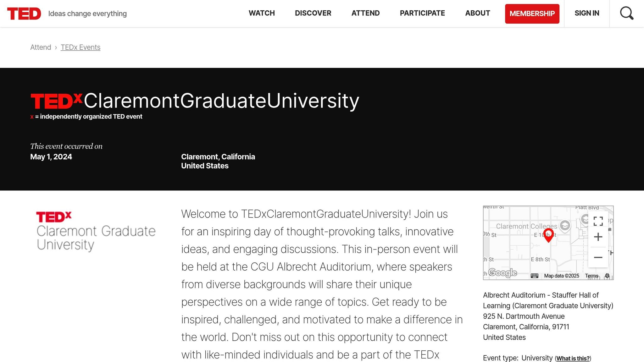Zoom out on the map with the minus icon
Image resolution: width=644 pixels, height=362 pixels.
598,257
